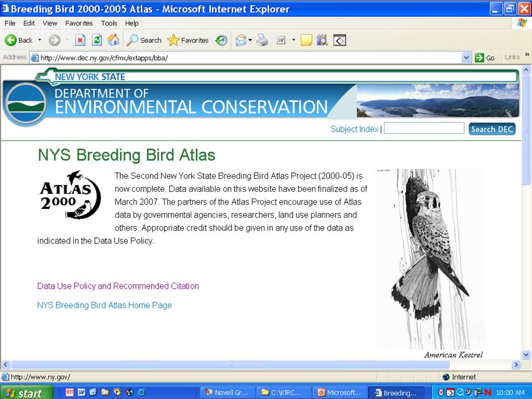Click the Atlas 2000 logo image

point(70,195)
